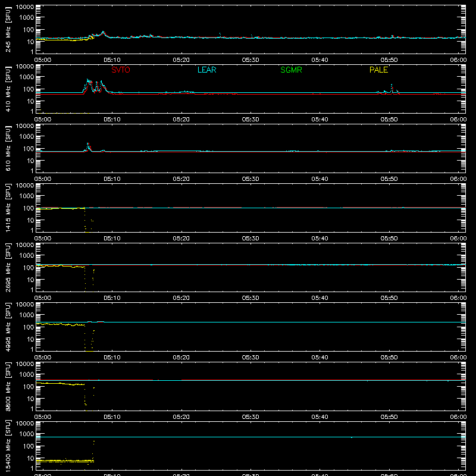476x476 pixels.
Task: Click the cyan LEAR legend label
Action: click(x=206, y=70)
